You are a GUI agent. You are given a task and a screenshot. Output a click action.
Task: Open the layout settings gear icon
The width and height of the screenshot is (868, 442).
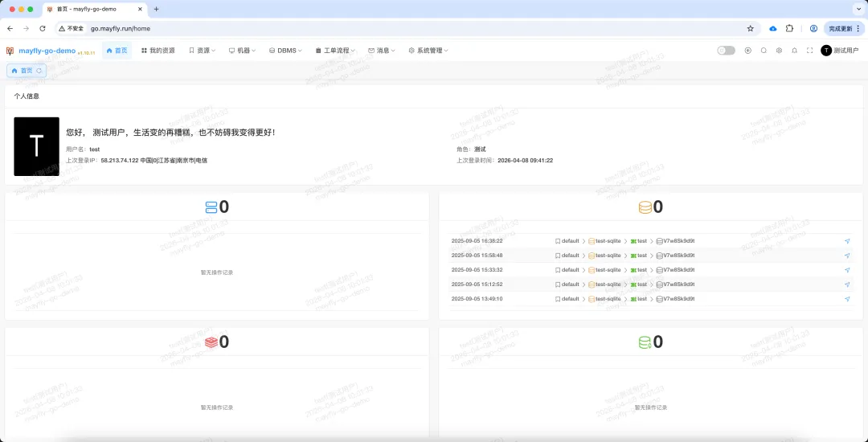click(779, 51)
